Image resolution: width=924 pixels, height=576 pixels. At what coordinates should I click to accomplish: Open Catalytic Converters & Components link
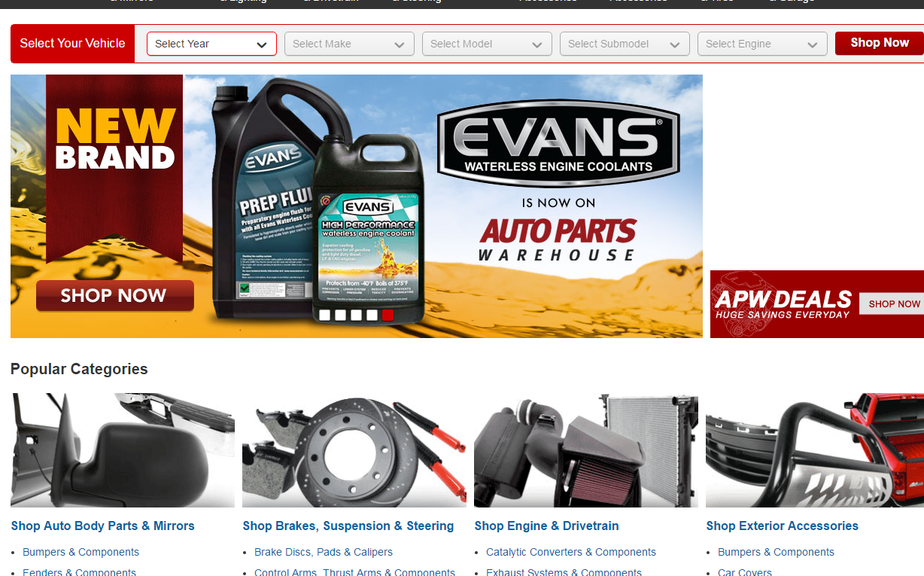[571, 552]
